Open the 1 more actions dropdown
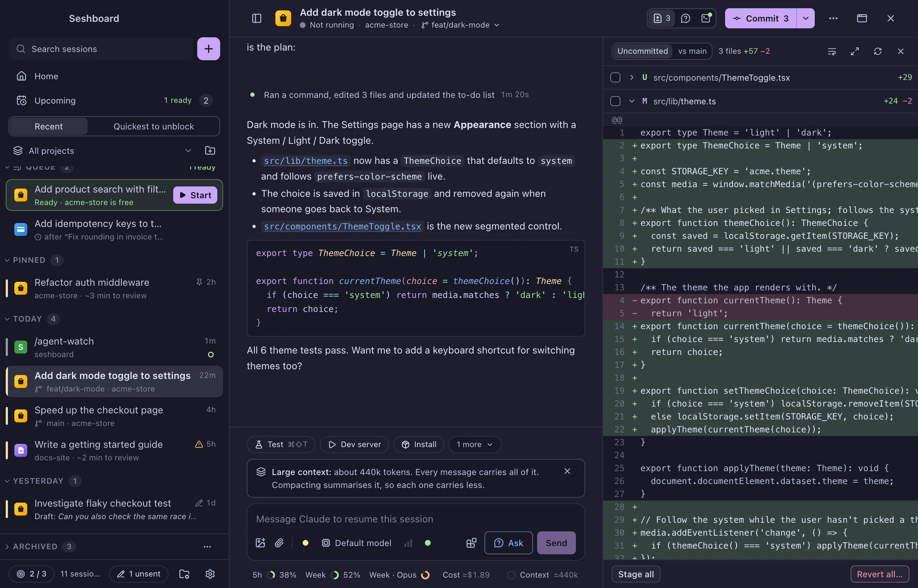 tap(475, 445)
